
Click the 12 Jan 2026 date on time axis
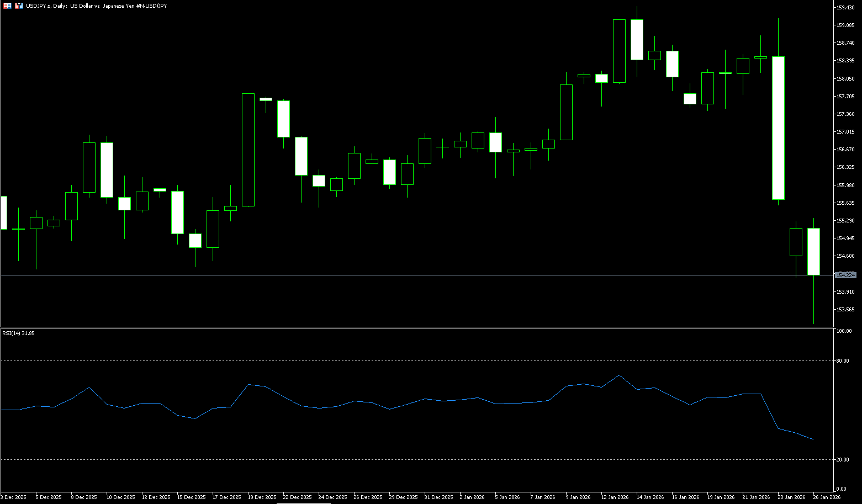click(x=615, y=497)
